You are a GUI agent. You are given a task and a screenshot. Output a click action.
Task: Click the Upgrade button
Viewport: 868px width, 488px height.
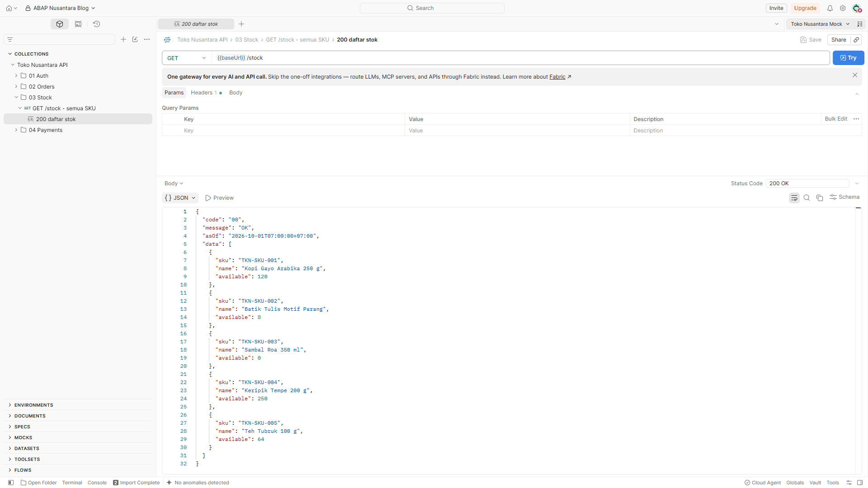tap(805, 8)
